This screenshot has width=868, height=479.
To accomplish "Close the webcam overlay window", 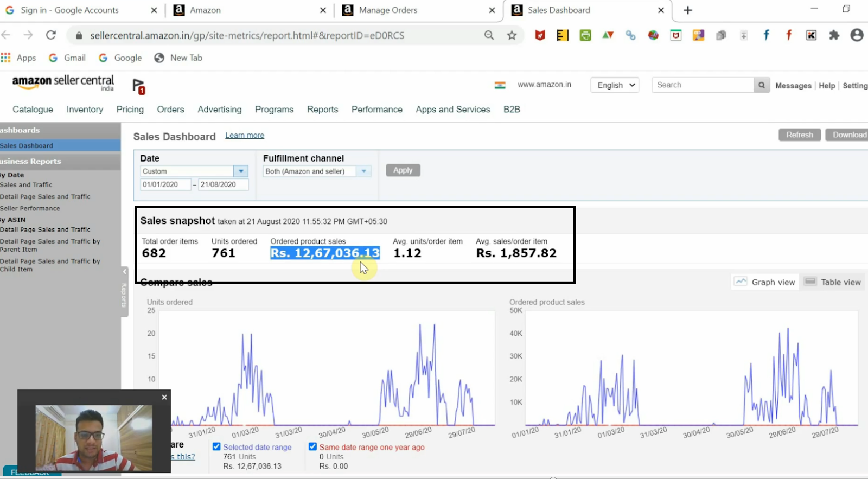I will point(164,397).
